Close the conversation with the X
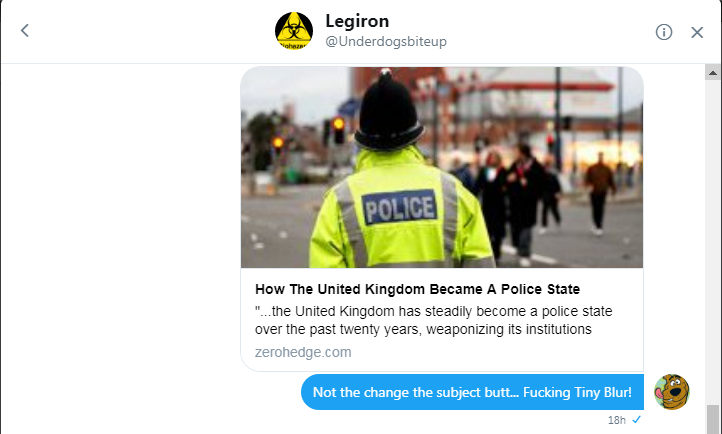Viewport: 722px width, 434px height. click(697, 32)
